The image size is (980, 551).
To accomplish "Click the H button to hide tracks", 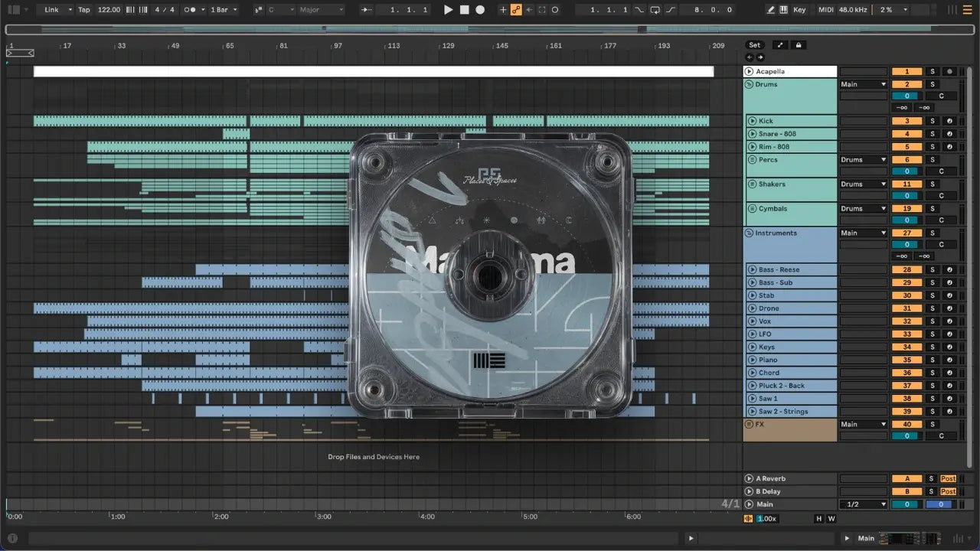I will tap(818, 518).
